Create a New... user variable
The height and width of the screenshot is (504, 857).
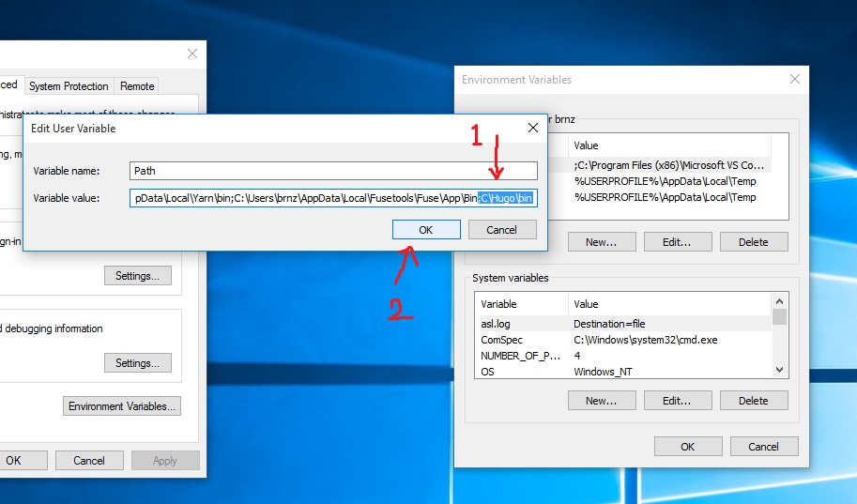pyautogui.click(x=602, y=241)
